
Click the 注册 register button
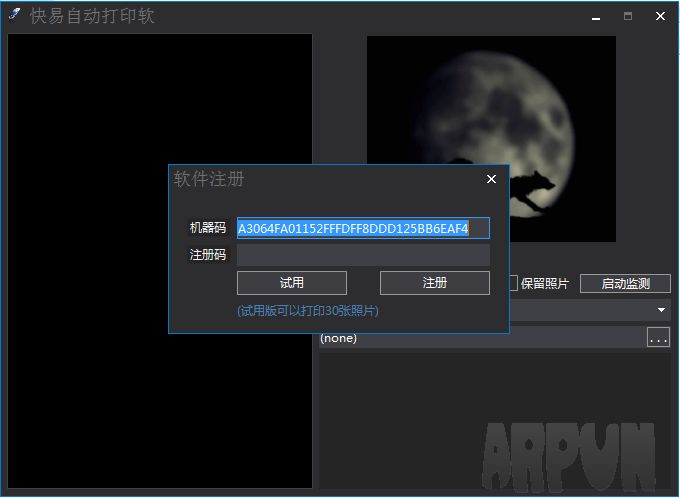(x=435, y=283)
